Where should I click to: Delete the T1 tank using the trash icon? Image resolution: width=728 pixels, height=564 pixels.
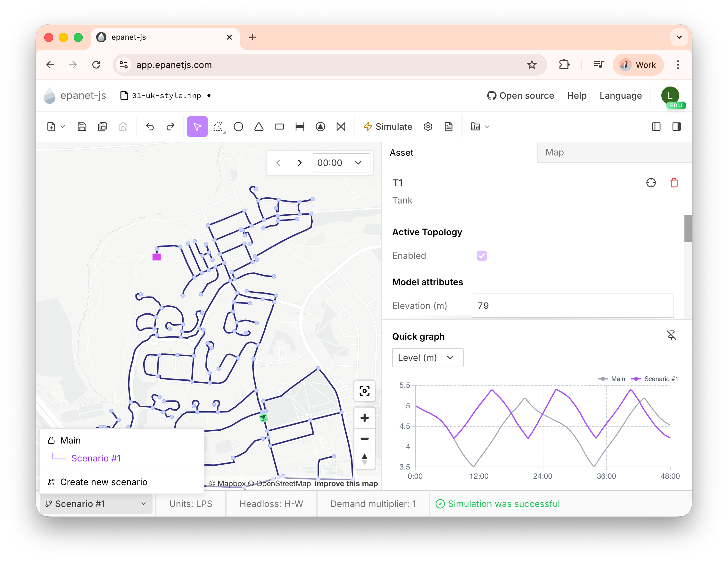click(674, 183)
